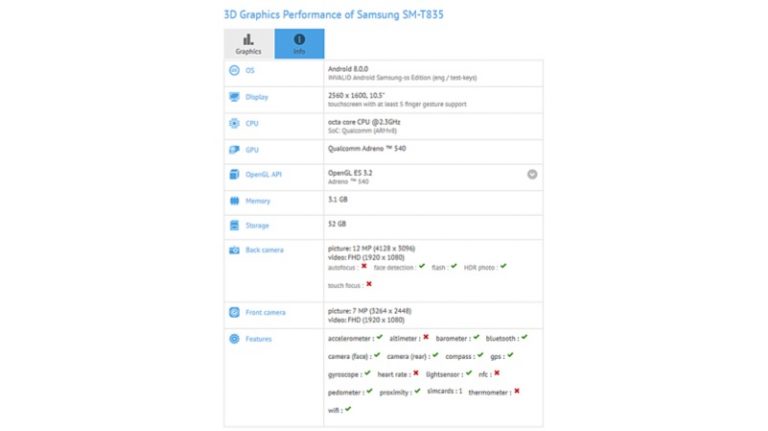The image size is (768, 431).
Task: Click the accelerometer green checkmark
Action: (x=379, y=338)
